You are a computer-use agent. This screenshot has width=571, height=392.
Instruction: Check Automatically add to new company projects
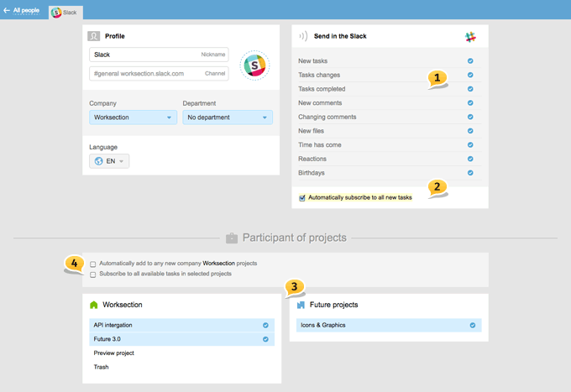93,264
